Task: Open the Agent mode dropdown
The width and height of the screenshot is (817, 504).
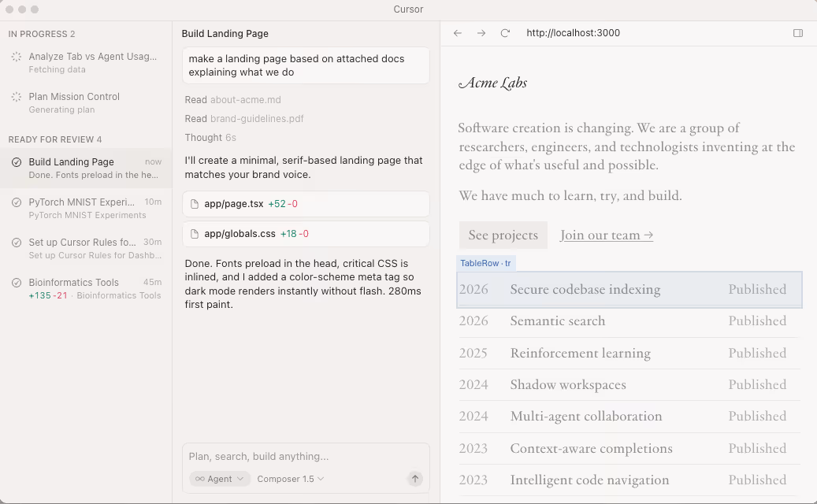Action: pyautogui.click(x=220, y=479)
